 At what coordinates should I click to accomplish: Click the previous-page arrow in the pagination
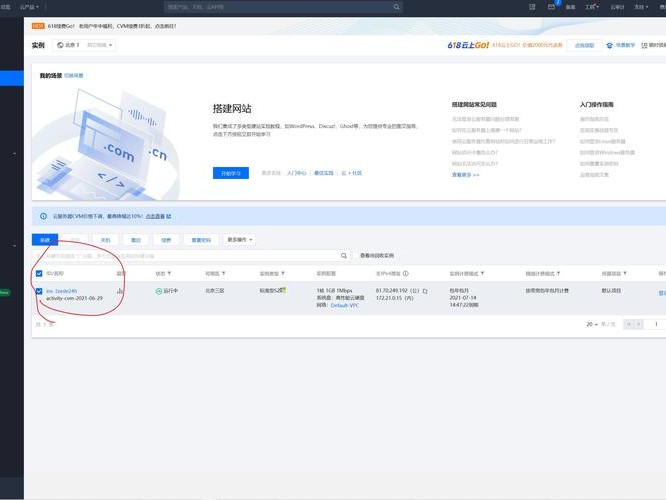[638, 324]
